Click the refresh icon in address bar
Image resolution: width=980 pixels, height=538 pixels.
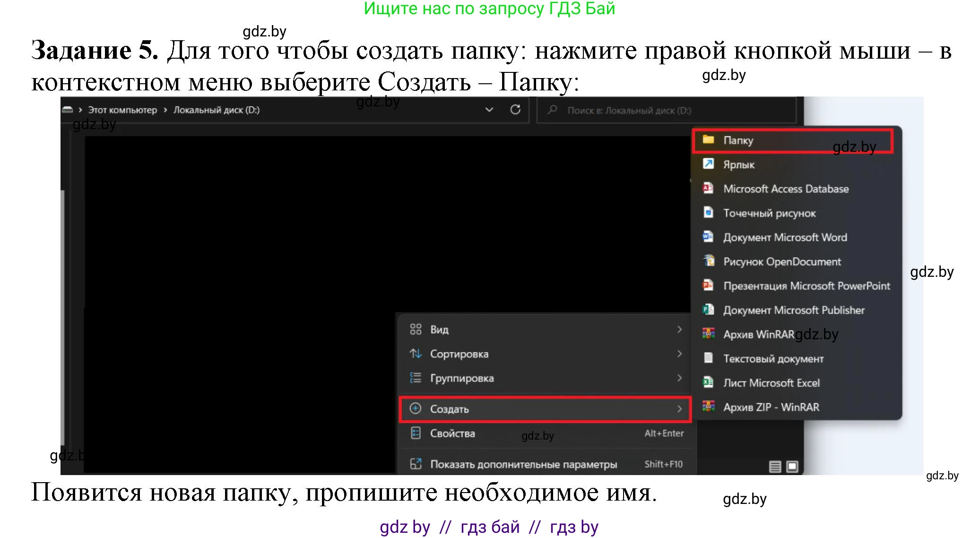(x=515, y=109)
